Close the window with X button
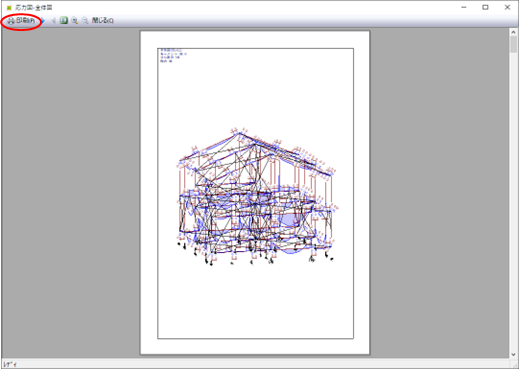The width and height of the screenshot is (519, 369). coord(507,7)
